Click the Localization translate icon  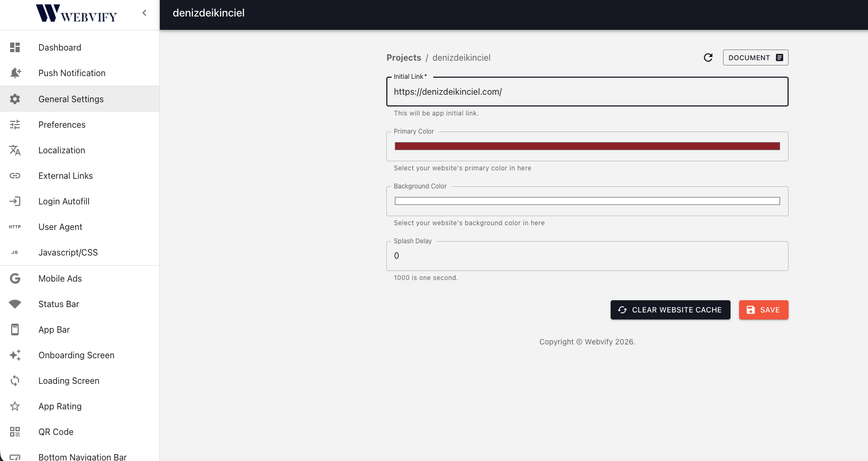coord(15,150)
